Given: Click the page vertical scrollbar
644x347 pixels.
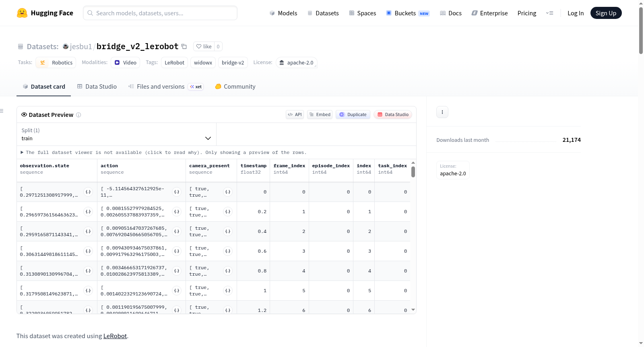Looking at the screenshot, I should pyautogui.click(x=641, y=30).
